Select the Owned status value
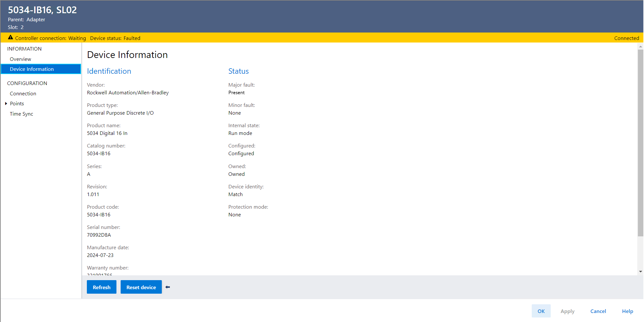This screenshot has width=644, height=322. coord(236,174)
